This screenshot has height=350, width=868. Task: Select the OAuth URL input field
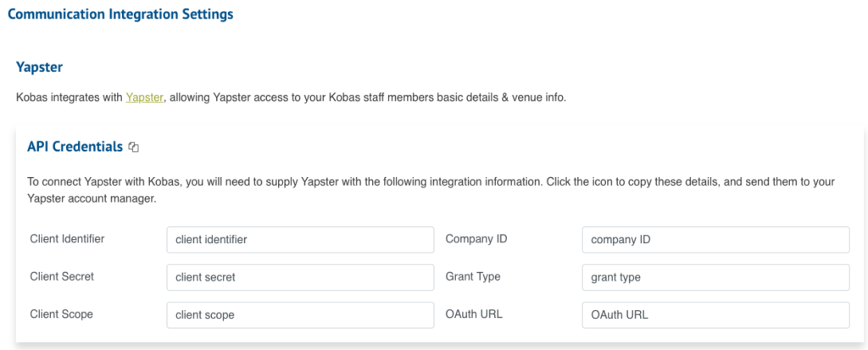coord(715,315)
